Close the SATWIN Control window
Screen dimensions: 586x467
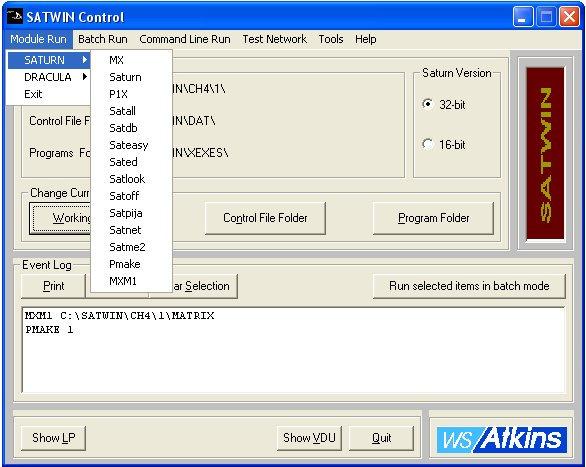click(569, 17)
